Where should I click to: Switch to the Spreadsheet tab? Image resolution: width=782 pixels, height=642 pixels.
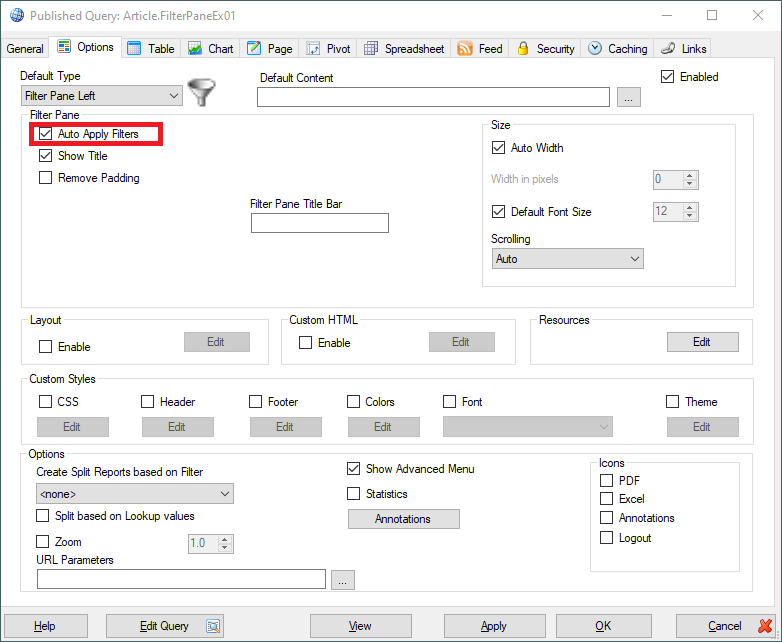[x=404, y=48]
